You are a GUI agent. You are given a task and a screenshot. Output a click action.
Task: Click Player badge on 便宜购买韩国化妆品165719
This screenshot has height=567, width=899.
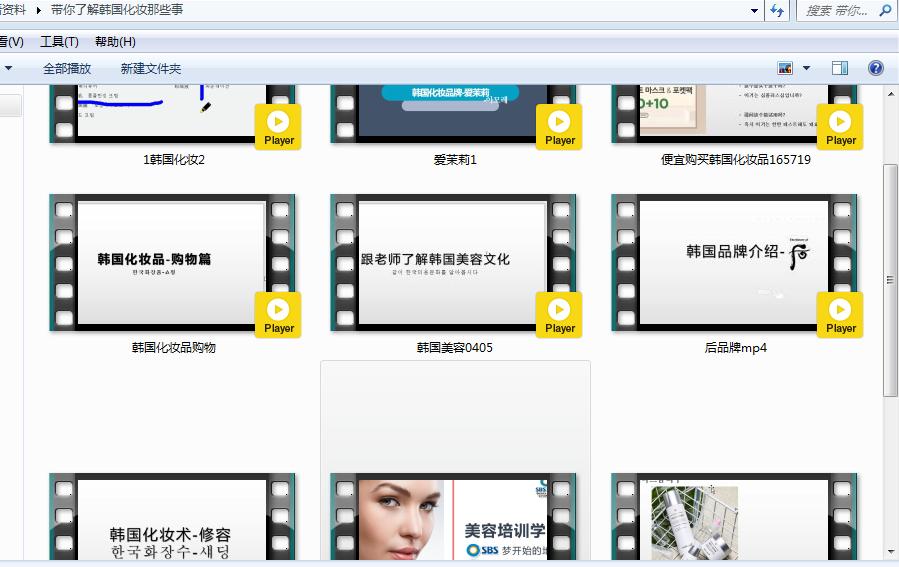[840, 127]
